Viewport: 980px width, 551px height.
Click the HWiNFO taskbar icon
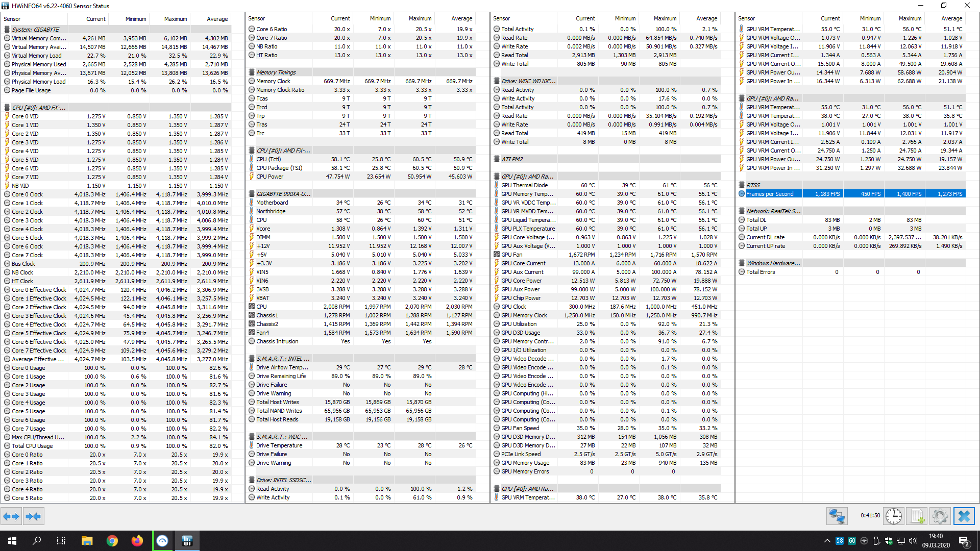[187, 541]
